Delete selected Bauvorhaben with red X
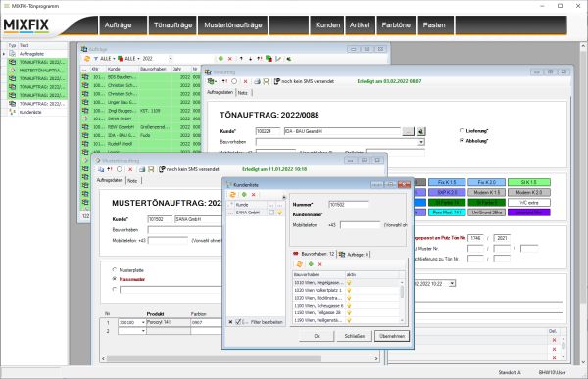588x379 pixels. tap(319, 264)
